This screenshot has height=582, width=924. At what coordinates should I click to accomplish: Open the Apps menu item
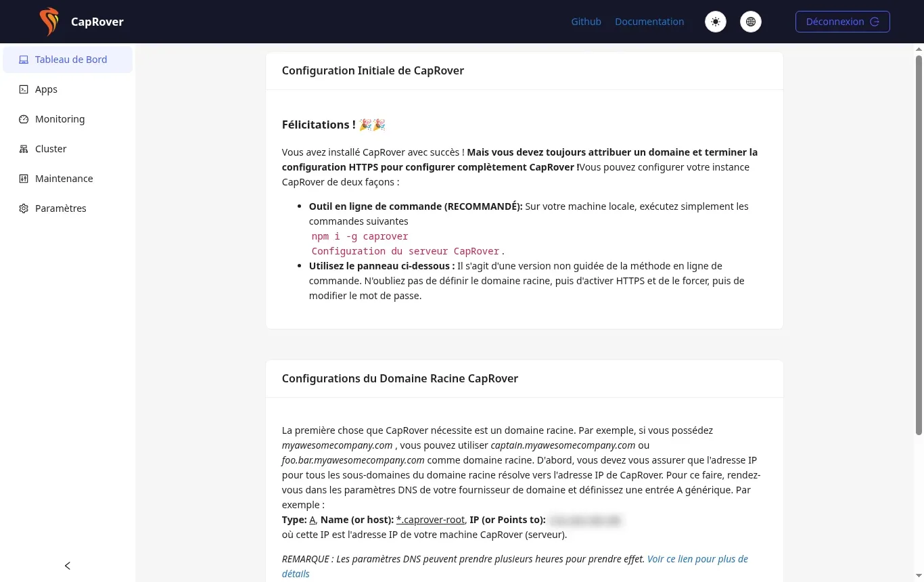click(x=68, y=89)
